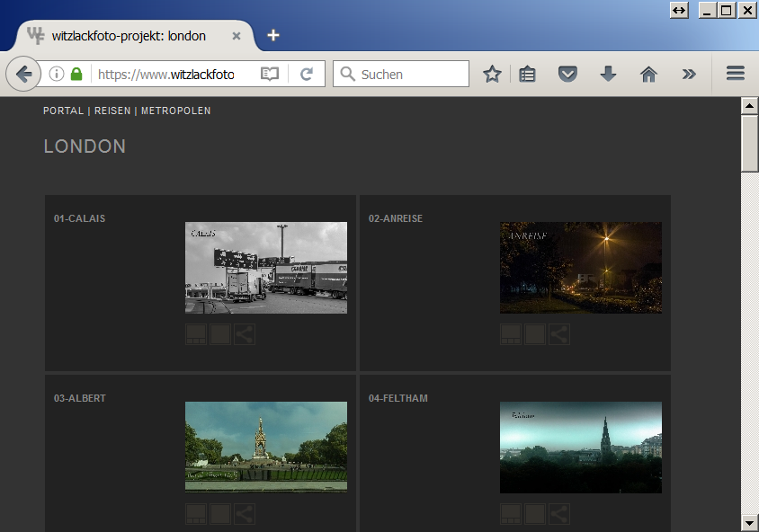759x532 pixels.
Task: Open the downloads arrow icon
Action: point(608,75)
